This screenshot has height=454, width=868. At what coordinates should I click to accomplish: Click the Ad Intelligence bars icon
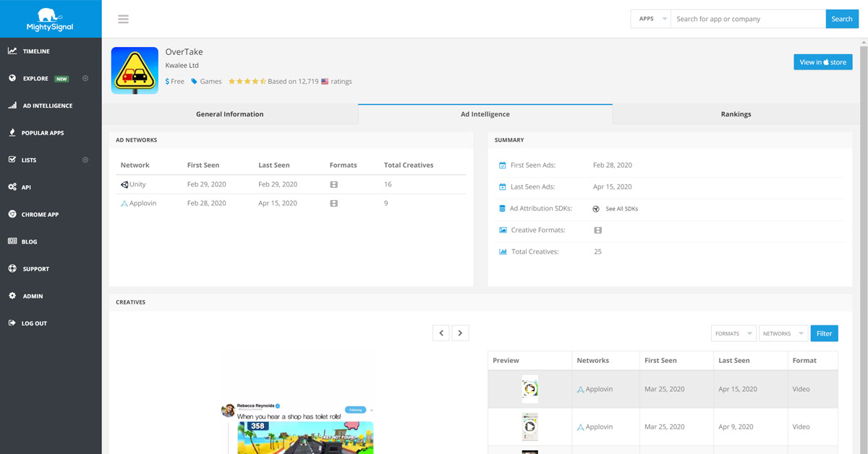pyautogui.click(x=12, y=106)
